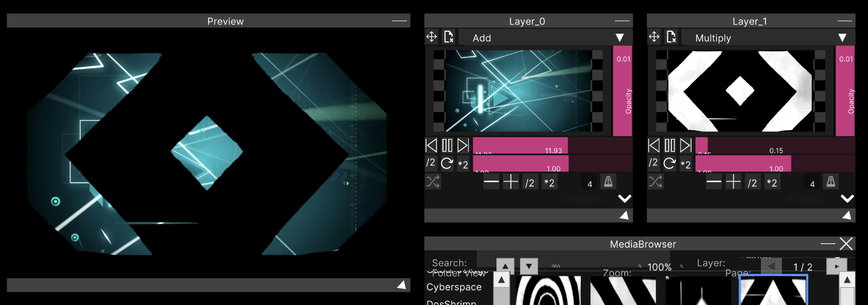This screenshot has height=305, width=868.
Task: Click the up arrow button beside Search
Action: pyautogui.click(x=505, y=265)
